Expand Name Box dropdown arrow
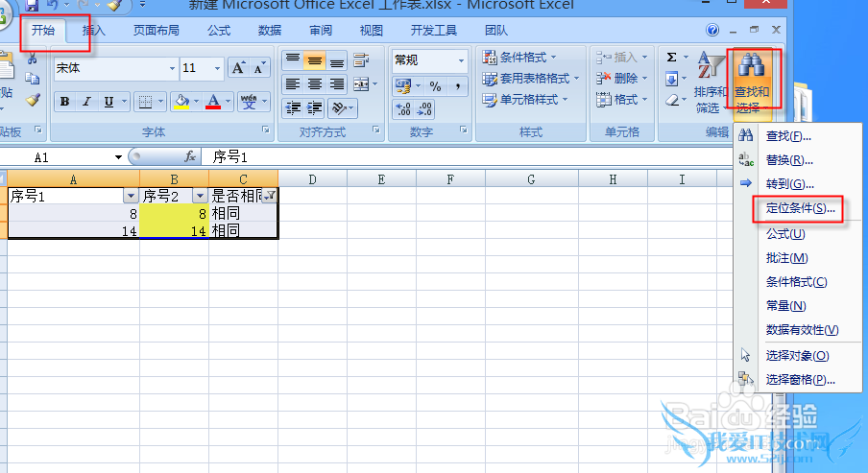 [118, 157]
